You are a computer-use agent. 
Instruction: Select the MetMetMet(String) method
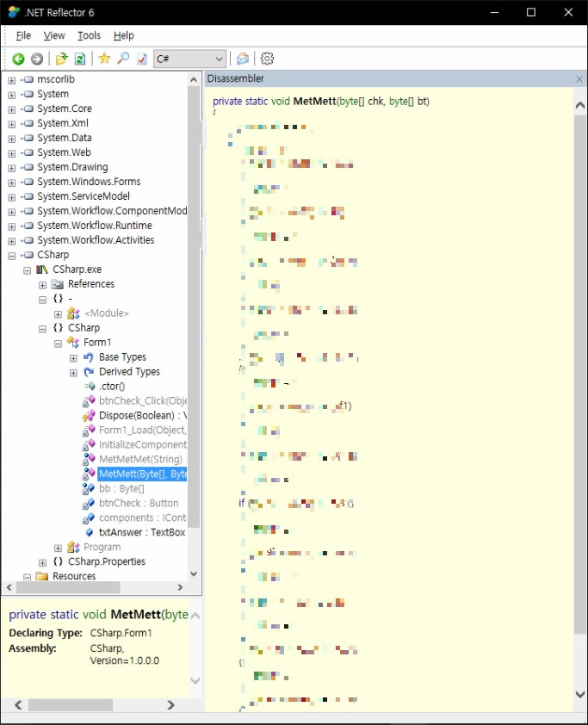tap(140, 460)
